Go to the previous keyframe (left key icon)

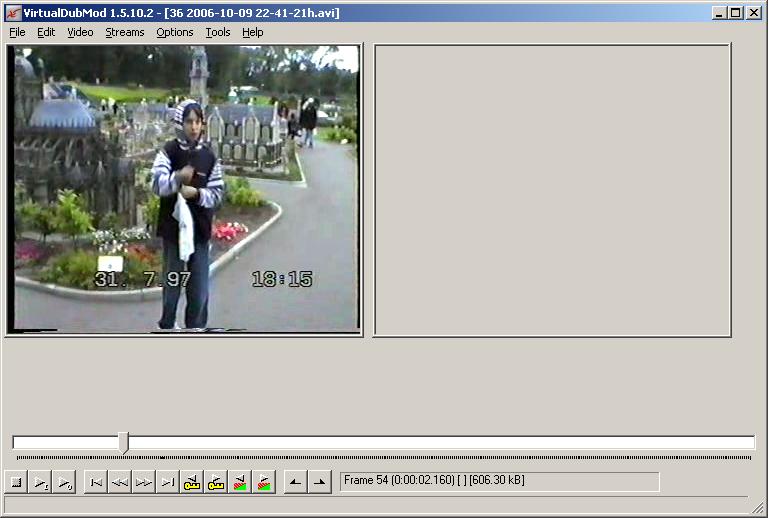coord(192,482)
